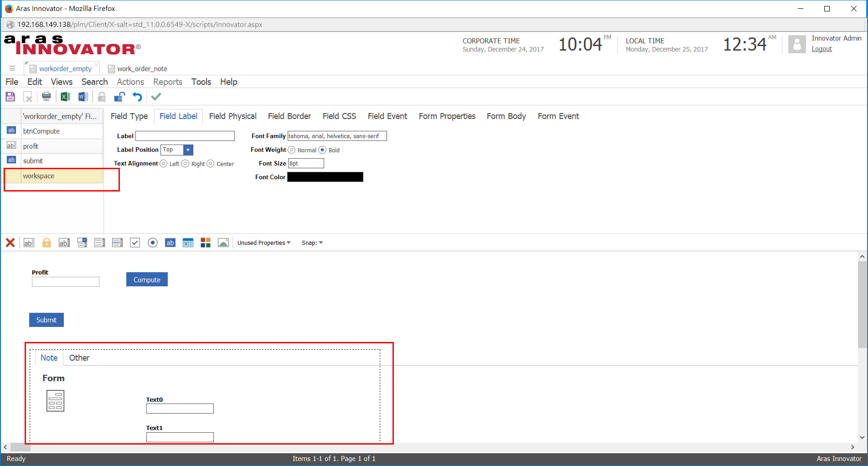Open the Tools menu
Screen dimensions: 868x466
pos(201,82)
